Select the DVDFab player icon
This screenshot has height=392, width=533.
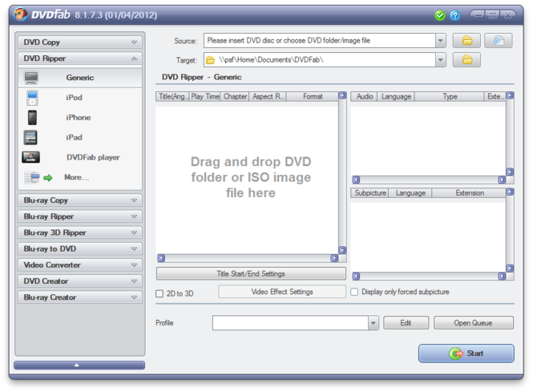31,157
